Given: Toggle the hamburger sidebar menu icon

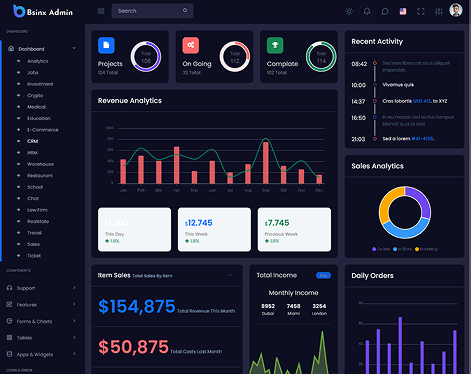Looking at the screenshot, I should [101, 11].
